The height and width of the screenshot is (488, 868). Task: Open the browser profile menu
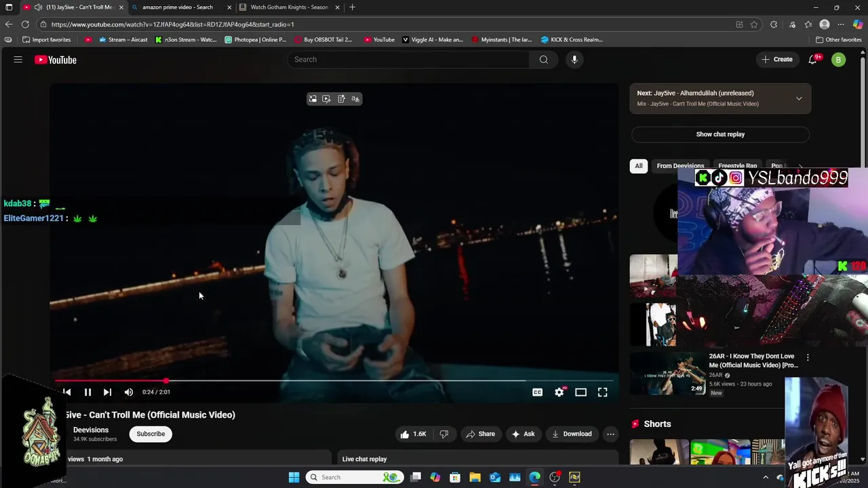[x=825, y=24]
